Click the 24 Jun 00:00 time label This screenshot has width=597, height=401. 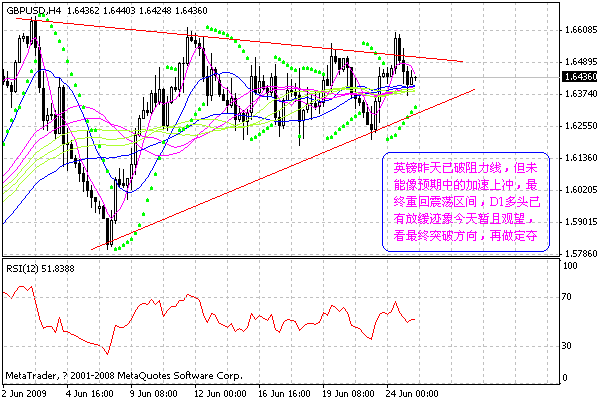(x=412, y=393)
